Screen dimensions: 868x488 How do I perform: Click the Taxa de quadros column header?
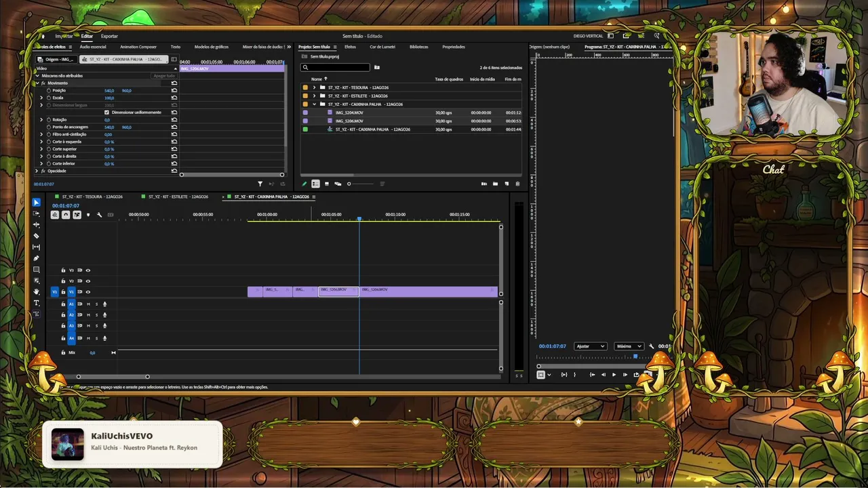(449, 79)
